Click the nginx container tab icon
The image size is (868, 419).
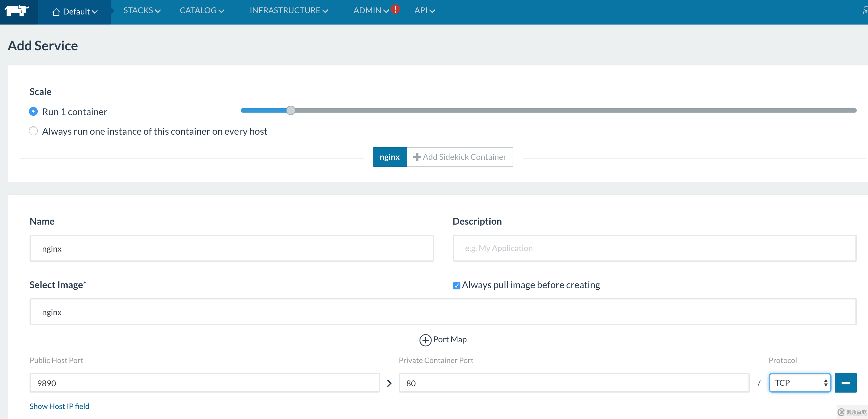pos(389,157)
